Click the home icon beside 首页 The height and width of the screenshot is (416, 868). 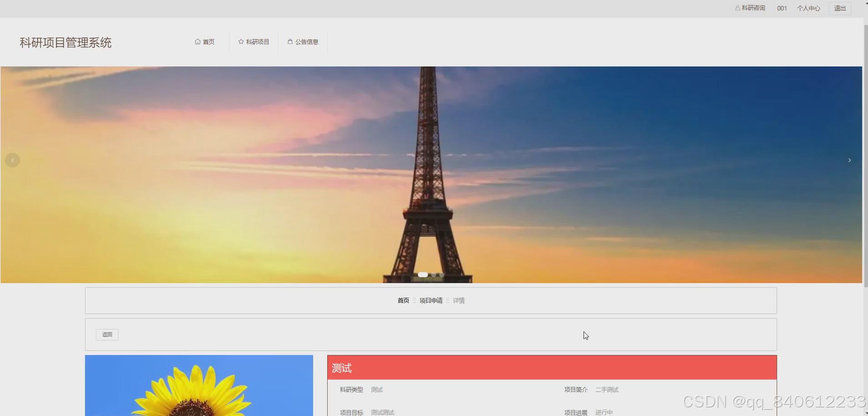(x=198, y=41)
